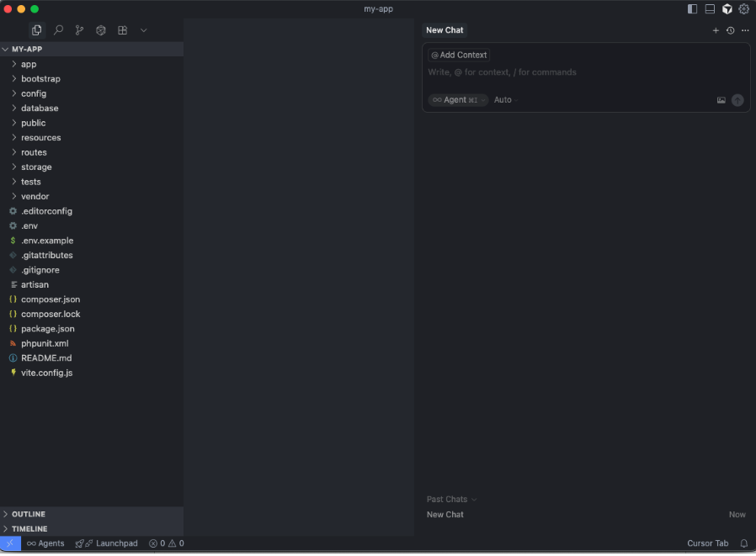756x556 pixels.
Task: Open the chat overflow menu with three dots
Action: pos(746,30)
